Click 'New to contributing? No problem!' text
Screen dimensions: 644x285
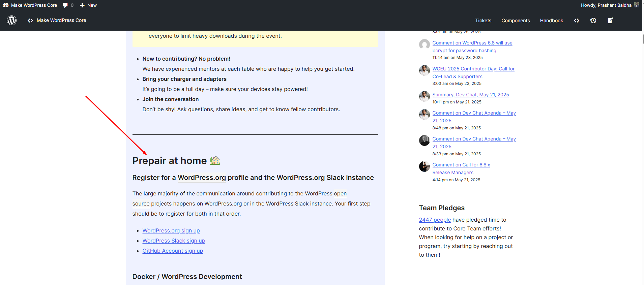point(186,59)
